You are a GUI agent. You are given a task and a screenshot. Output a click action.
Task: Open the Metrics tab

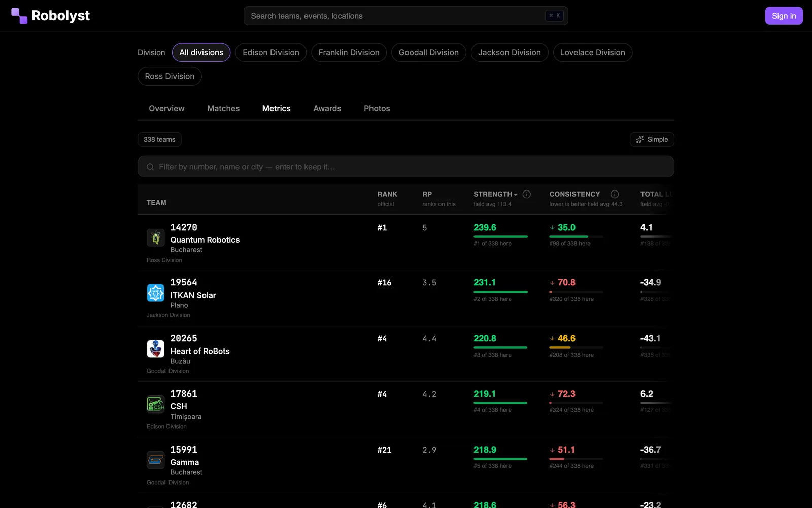pos(277,108)
